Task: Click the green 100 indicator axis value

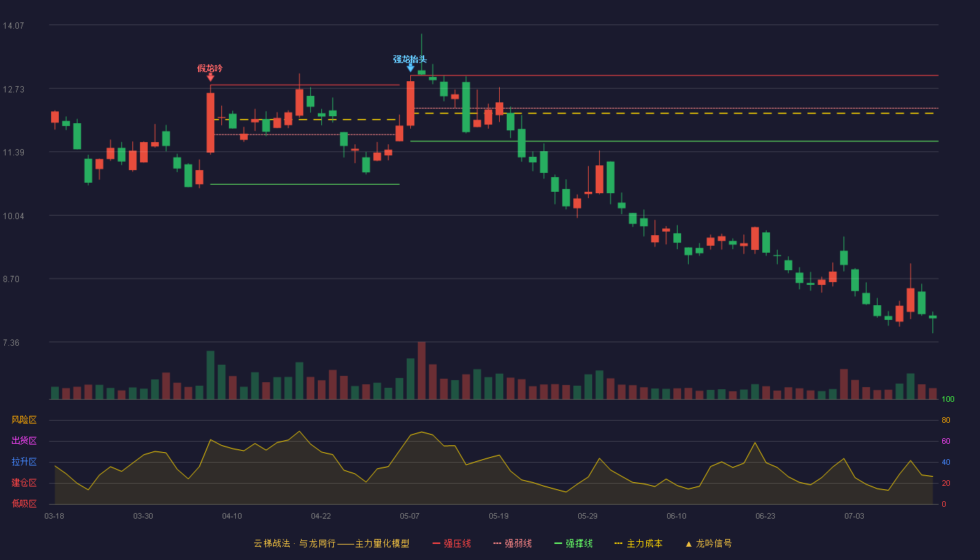Action: [948, 399]
